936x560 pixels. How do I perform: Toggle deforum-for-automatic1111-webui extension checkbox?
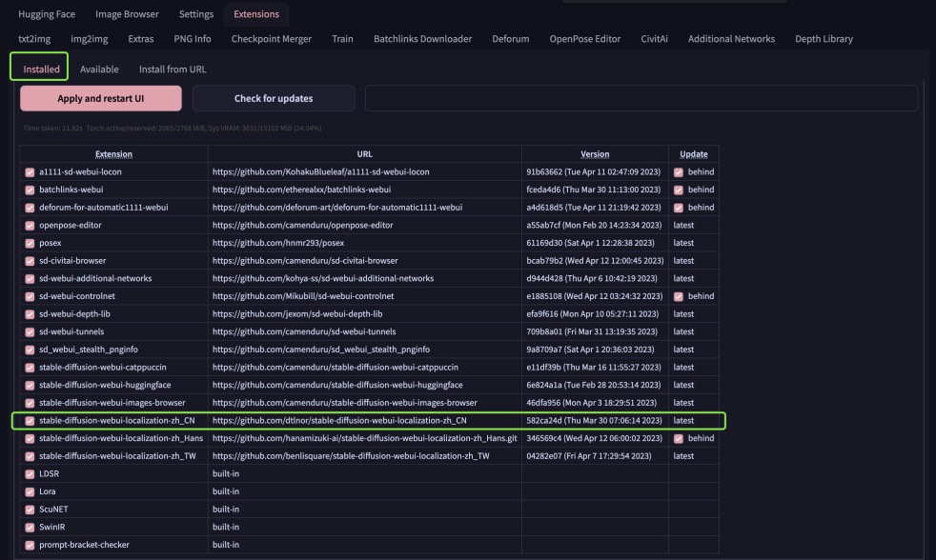(30, 208)
